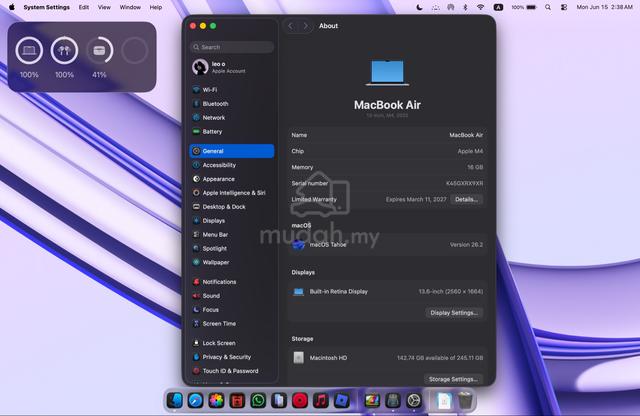Click the Name row showing MacBook Air
The width and height of the screenshot is (640, 416).
coord(387,135)
